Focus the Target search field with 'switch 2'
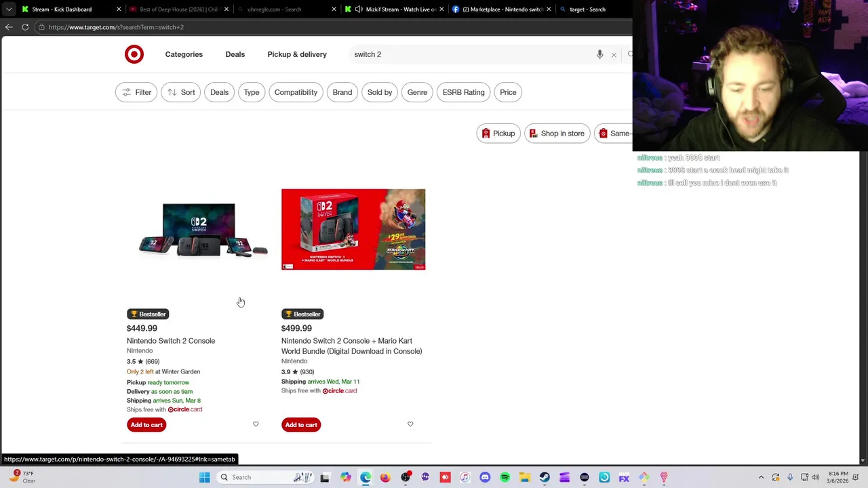The height and width of the screenshot is (488, 868). [x=471, y=54]
